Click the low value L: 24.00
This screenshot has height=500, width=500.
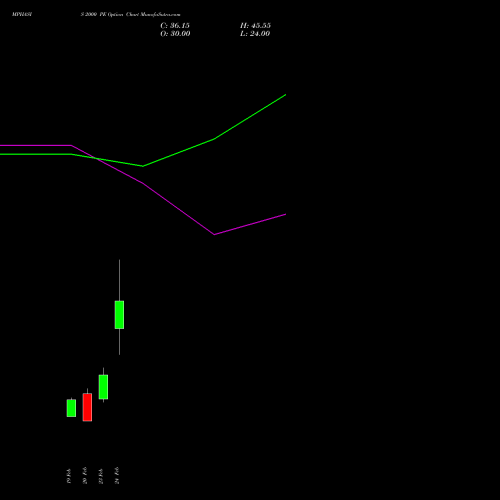pyautogui.click(x=255, y=34)
